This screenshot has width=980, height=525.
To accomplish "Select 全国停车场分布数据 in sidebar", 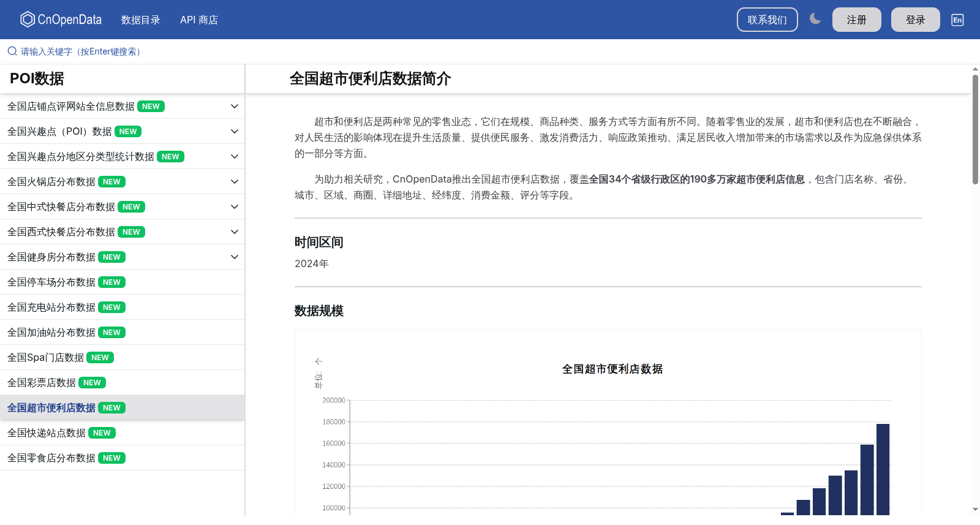I will point(122,282).
